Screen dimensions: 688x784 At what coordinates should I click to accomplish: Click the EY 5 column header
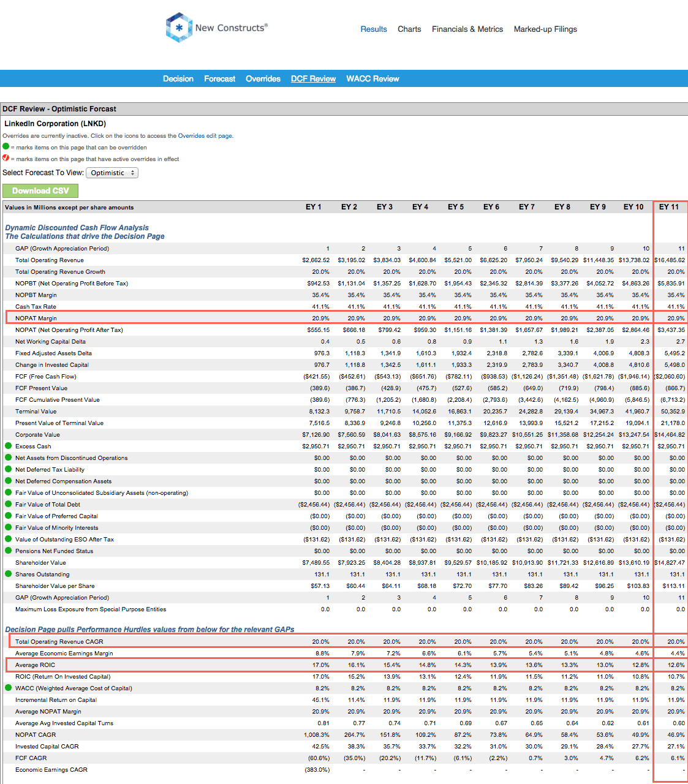[456, 207]
